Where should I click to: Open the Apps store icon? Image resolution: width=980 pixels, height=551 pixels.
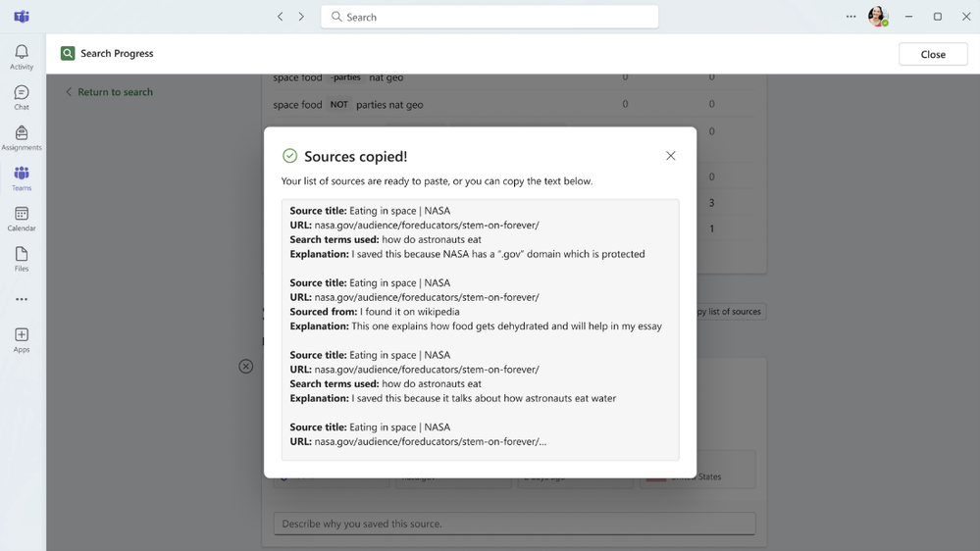point(22,340)
